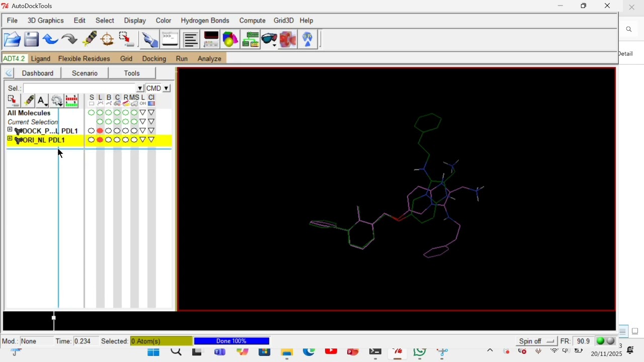Expand the DOCK_P...L PDL1 tree node

tap(10, 130)
